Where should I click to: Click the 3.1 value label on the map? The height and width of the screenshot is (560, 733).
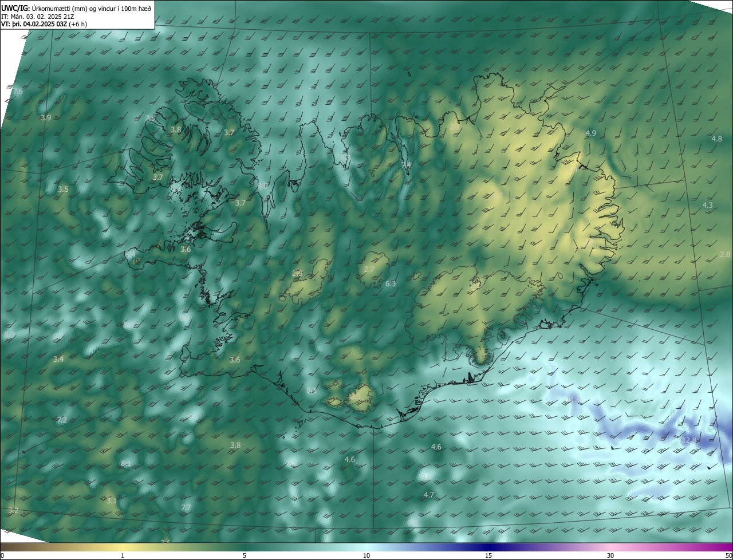point(112,500)
